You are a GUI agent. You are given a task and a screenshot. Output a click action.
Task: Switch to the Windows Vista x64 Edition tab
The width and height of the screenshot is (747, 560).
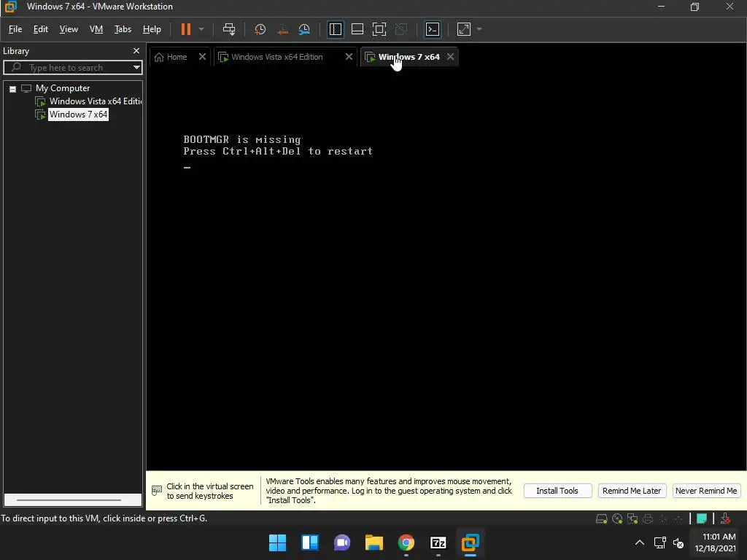point(277,57)
